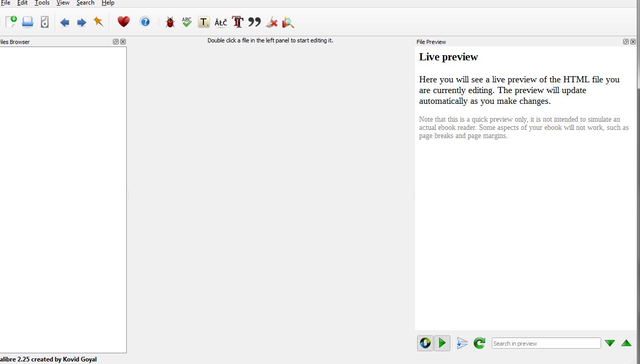Float the File Preview panel

click(626, 42)
